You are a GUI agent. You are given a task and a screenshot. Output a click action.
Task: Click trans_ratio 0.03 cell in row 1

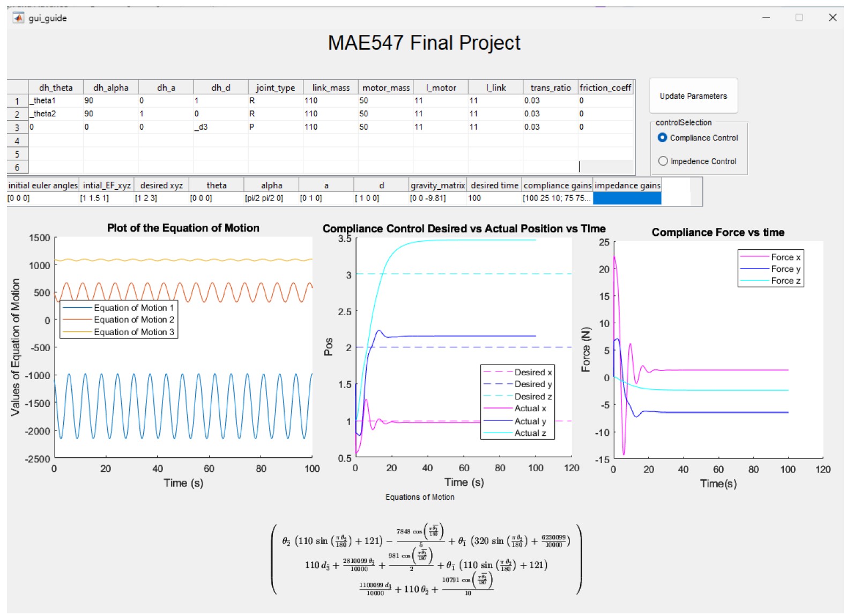pos(551,101)
